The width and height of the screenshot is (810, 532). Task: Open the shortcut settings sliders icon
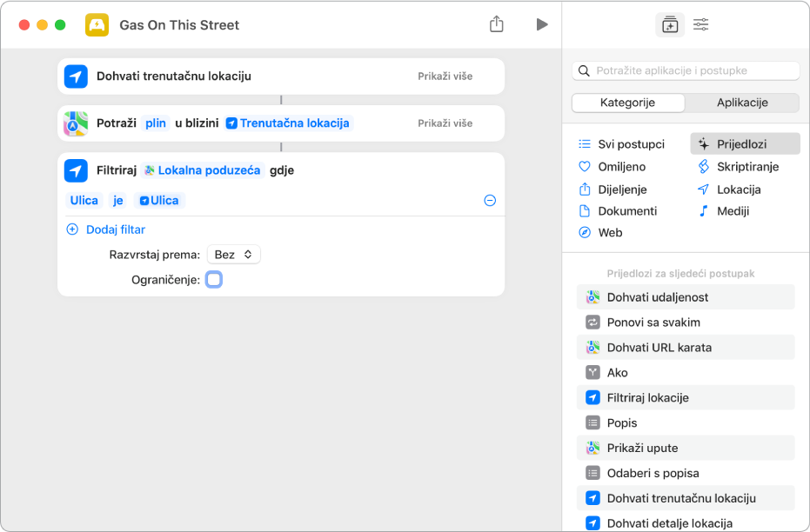click(x=700, y=25)
